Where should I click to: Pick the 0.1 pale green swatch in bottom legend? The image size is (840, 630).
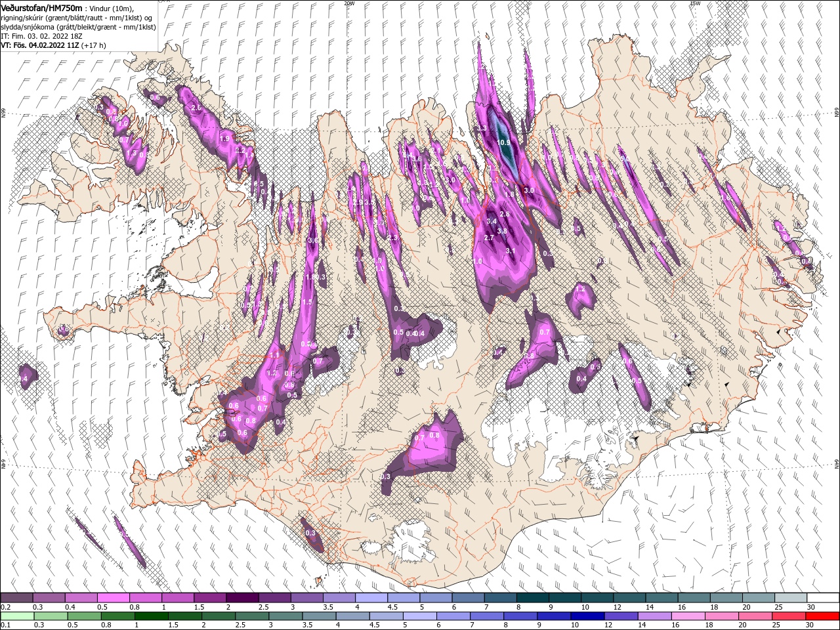17,616
